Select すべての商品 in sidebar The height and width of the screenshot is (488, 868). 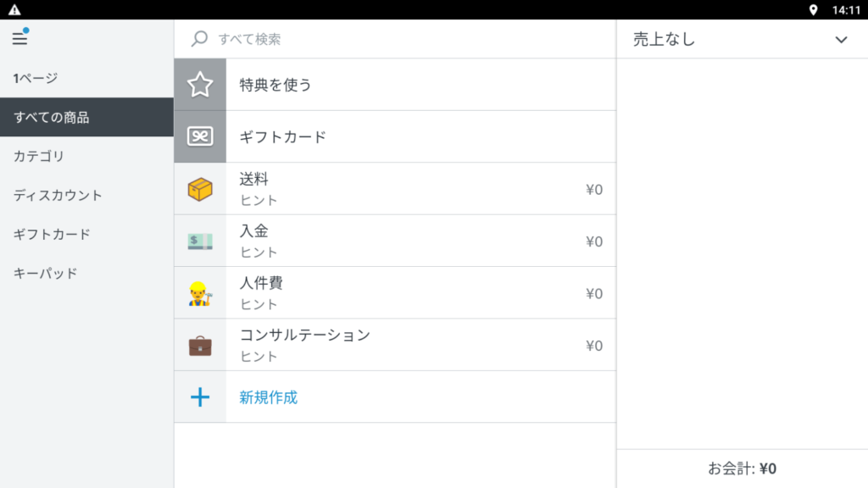coord(52,118)
